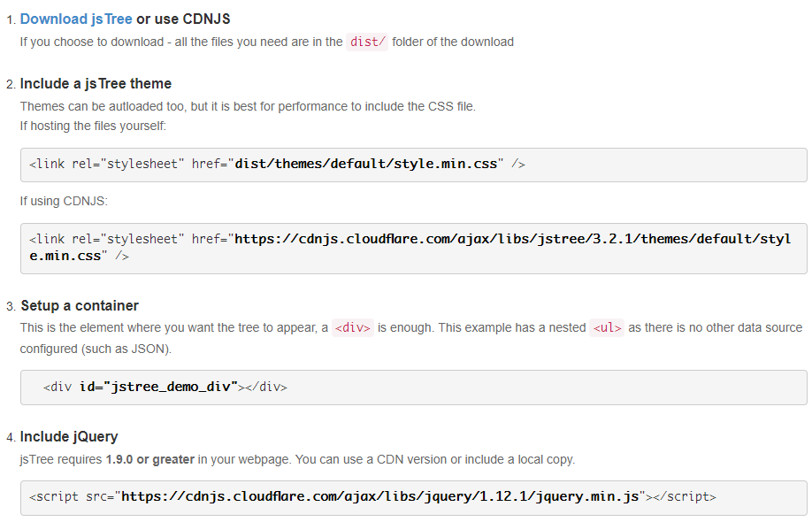Click the jquery 1.12.1 script code block
The width and height of the screenshot is (812, 522).
[x=414, y=497]
